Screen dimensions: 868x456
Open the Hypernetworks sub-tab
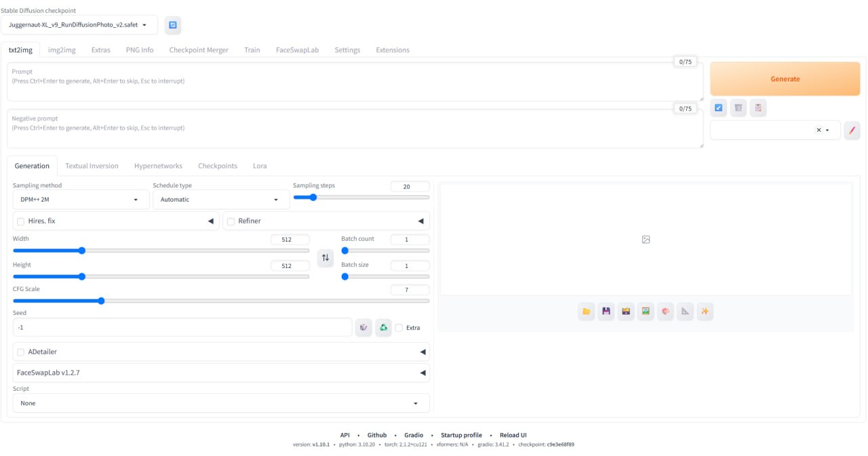coord(158,166)
